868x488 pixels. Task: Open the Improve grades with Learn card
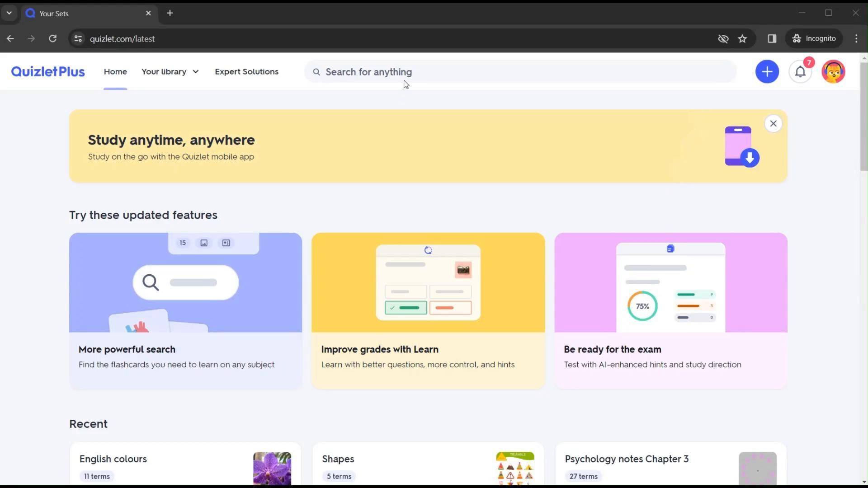428,311
